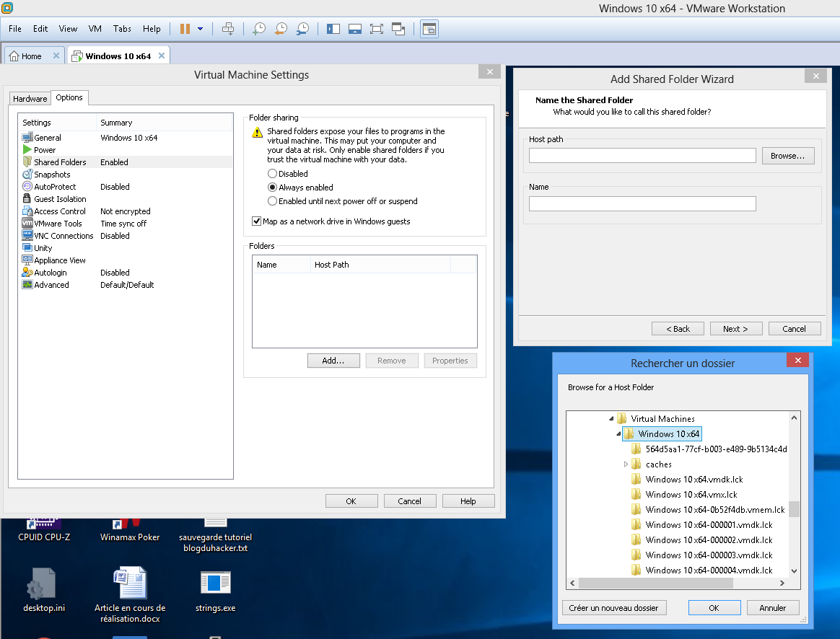Viewport: 840px width, 639px height.
Task: Click the VMware Workstation title bar logo
Action: click(x=7, y=8)
